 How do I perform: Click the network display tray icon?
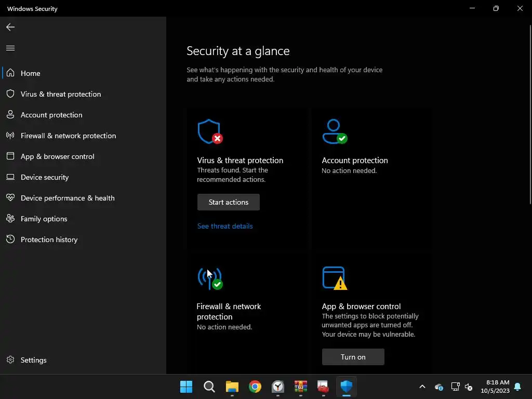[455, 387]
